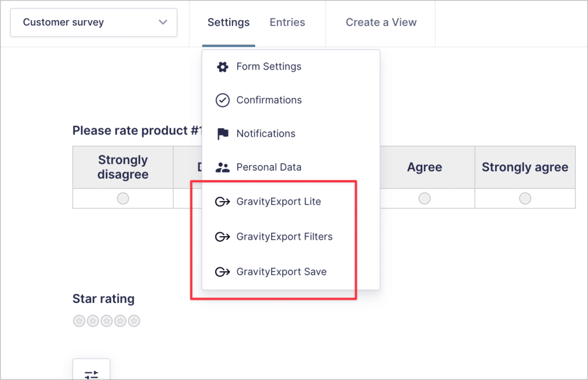This screenshot has height=380, width=588.
Task: Click the Strongly disagree column header
Action: 123,167
